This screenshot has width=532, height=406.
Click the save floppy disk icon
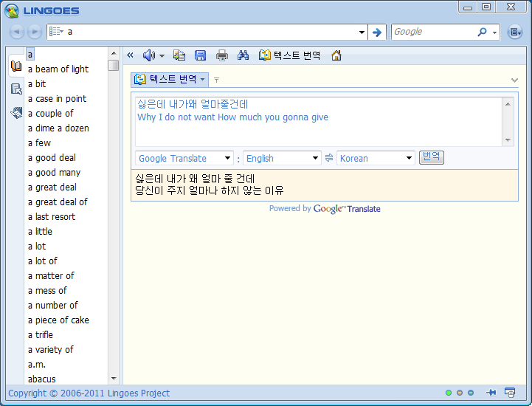tap(200, 55)
